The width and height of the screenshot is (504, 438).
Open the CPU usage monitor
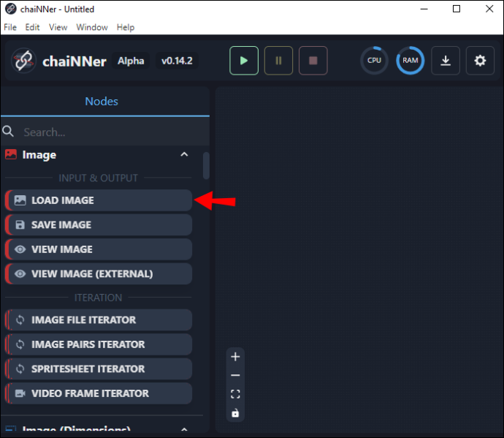coord(374,61)
